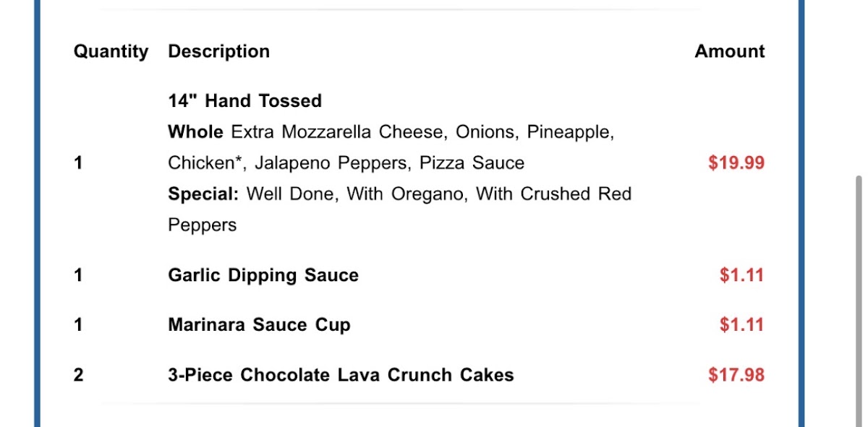Image resolution: width=868 pixels, height=427 pixels.
Task: Click the Quantity column header
Action: pyautogui.click(x=111, y=52)
